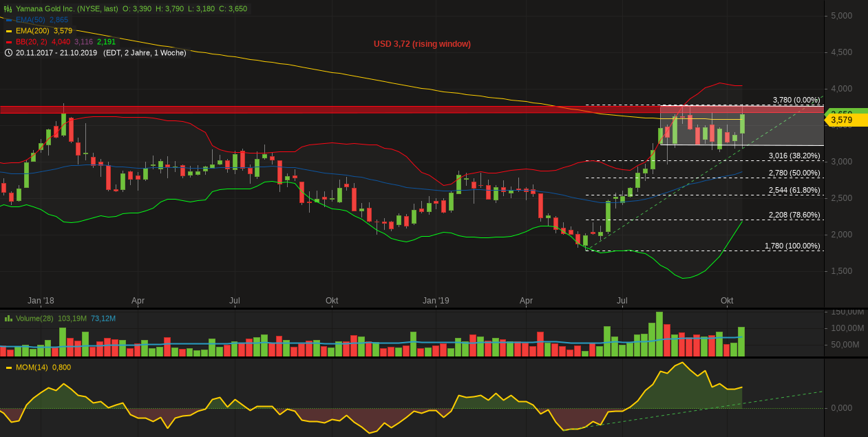Click the yellow MOM(14) line marker icon
This screenshot has height=437, width=868.
(x=9, y=367)
